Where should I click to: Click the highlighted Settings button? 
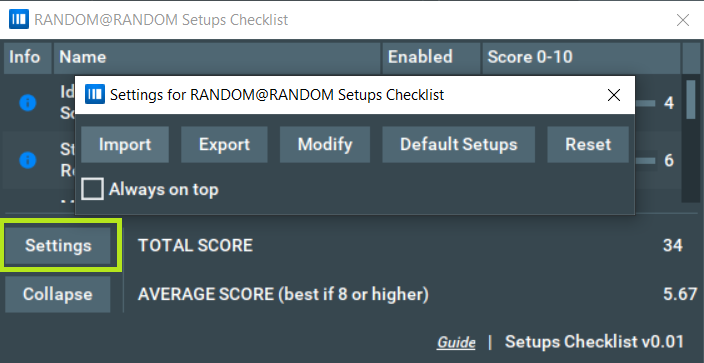(58, 245)
